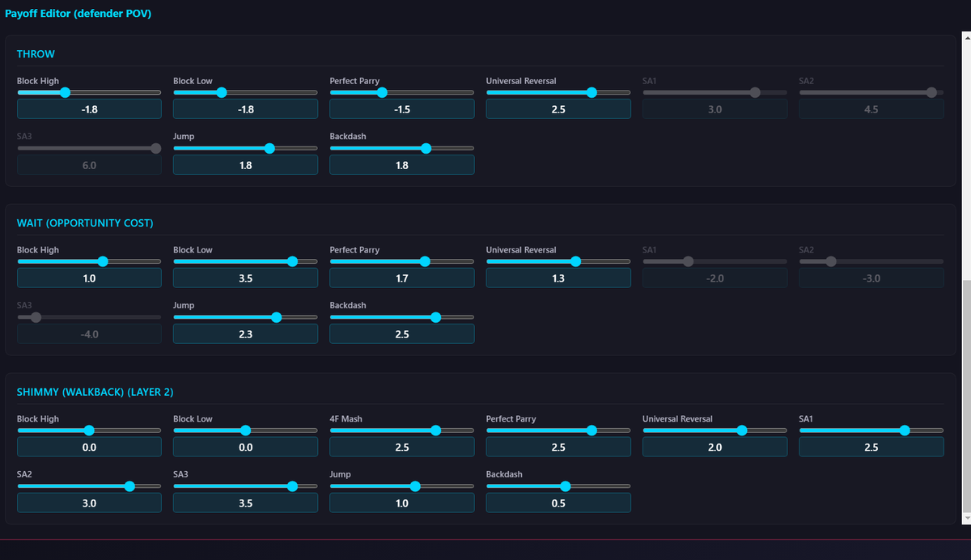
Task: Focus Throw Universal Reversal value field 2.5
Action: point(558,109)
